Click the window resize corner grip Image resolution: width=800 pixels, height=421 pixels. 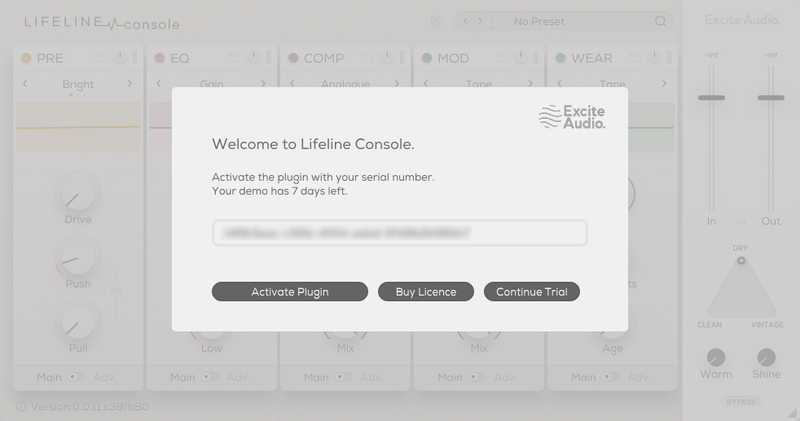[x=792, y=413]
